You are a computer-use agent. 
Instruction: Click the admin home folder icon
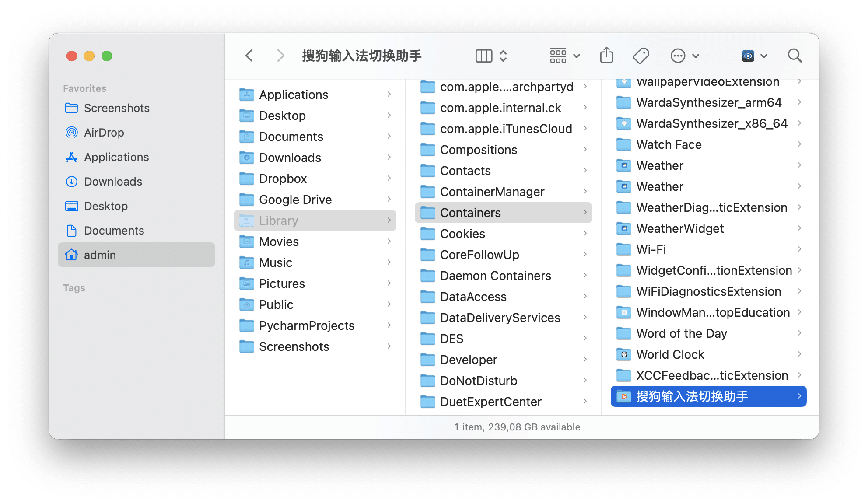pos(71,255)
